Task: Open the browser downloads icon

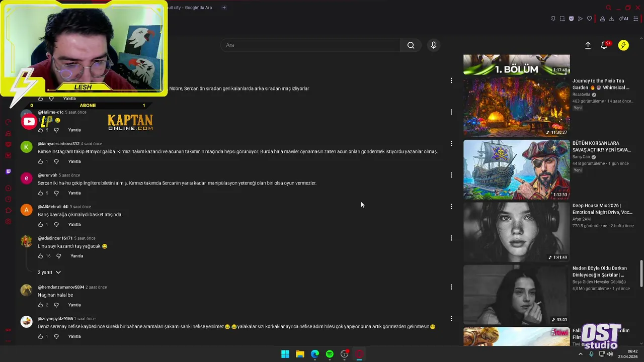Action: point(611,19)
